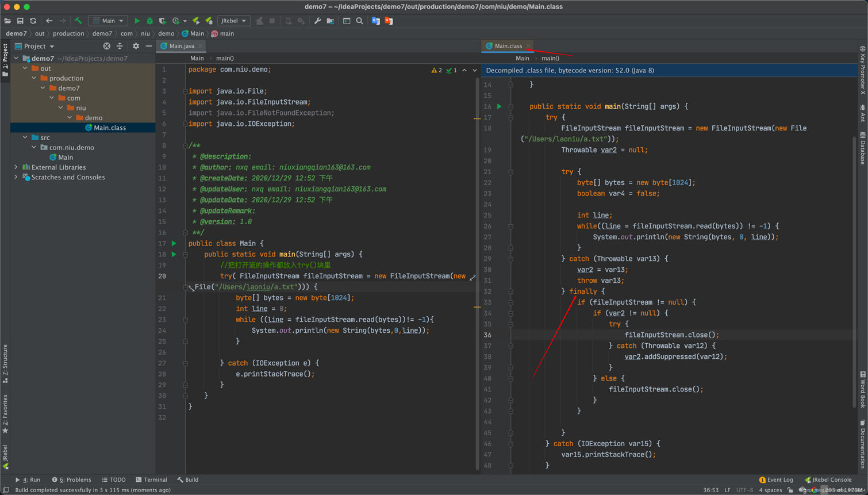Go to the next highlighted error arrow
This screenshot has height=495, width=868.
(x=475, y=70)
